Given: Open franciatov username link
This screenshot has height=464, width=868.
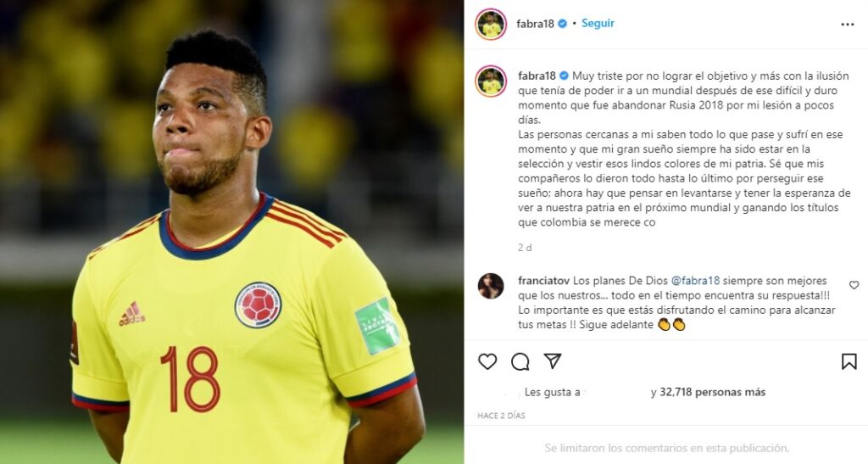Looking at the screenshot, I should [x=543, y=281].
